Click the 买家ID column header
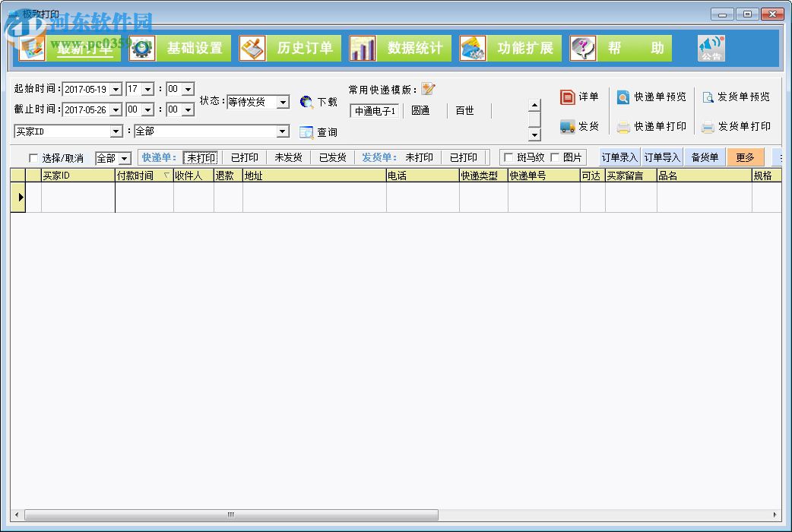 [x=78, y=176]
